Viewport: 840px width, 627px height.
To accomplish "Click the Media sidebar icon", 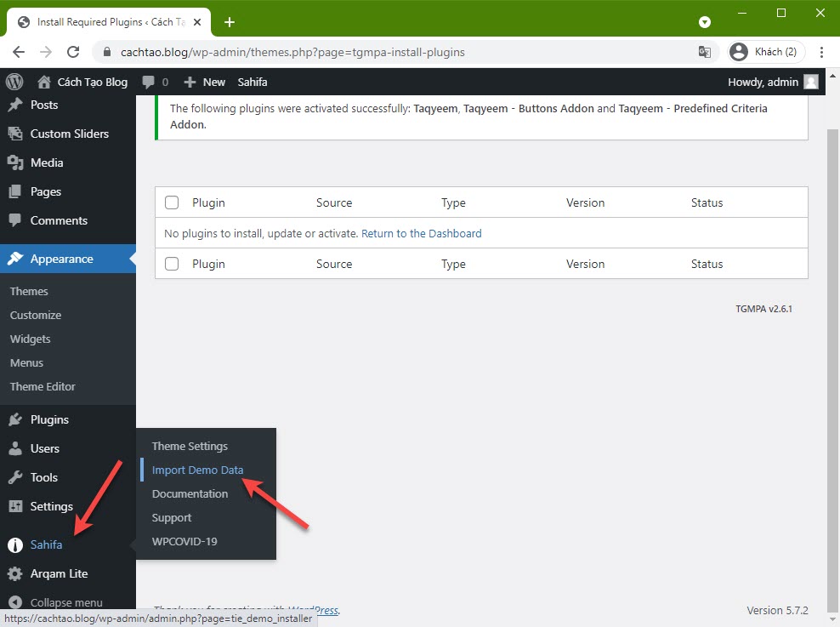I will click(x=15, y=162).
